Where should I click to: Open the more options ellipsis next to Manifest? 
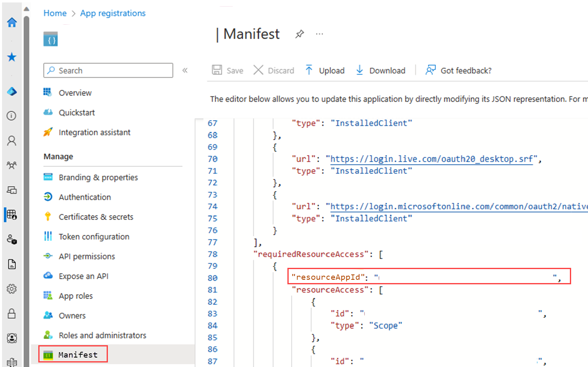[x=320, y=34]
